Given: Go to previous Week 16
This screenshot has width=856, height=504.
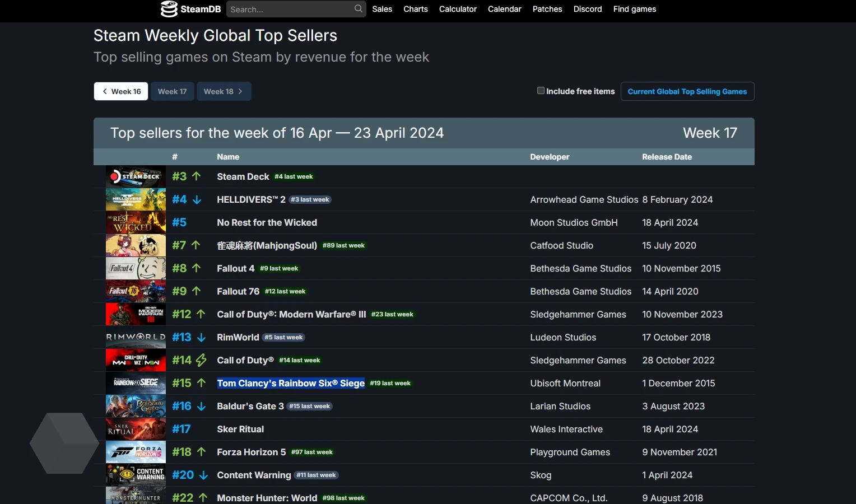Looking at the screenshot, I should [121, 91].
